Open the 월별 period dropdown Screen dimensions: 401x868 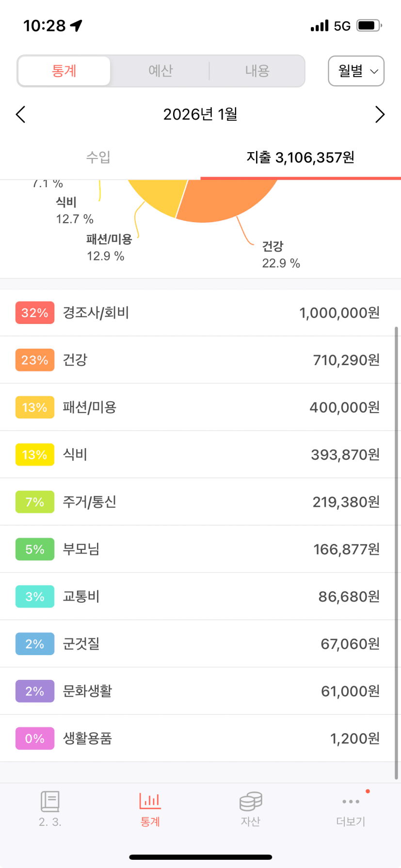click(x=356, y=71)
